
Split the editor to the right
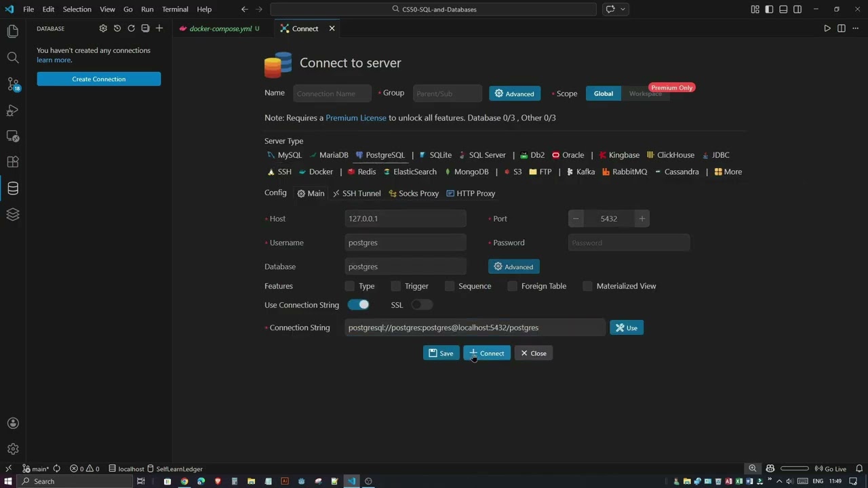tap(841, 28)
